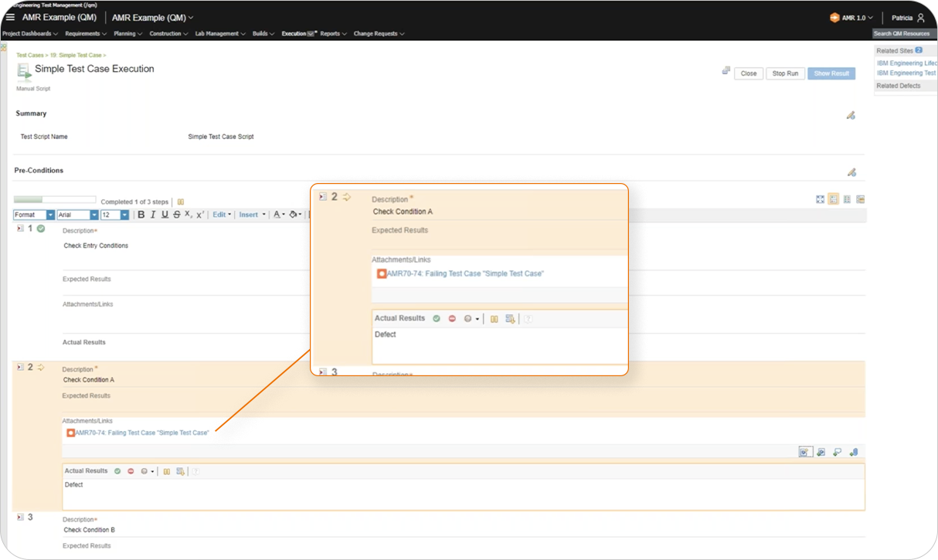Toggle the step 1 collapse marker
Image resolution: width=938 pixels, height=560 pixels.
click(20, 229)
